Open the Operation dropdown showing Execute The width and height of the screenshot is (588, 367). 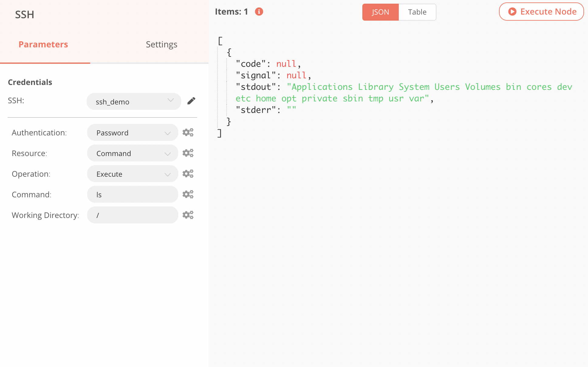click(132, 174)
